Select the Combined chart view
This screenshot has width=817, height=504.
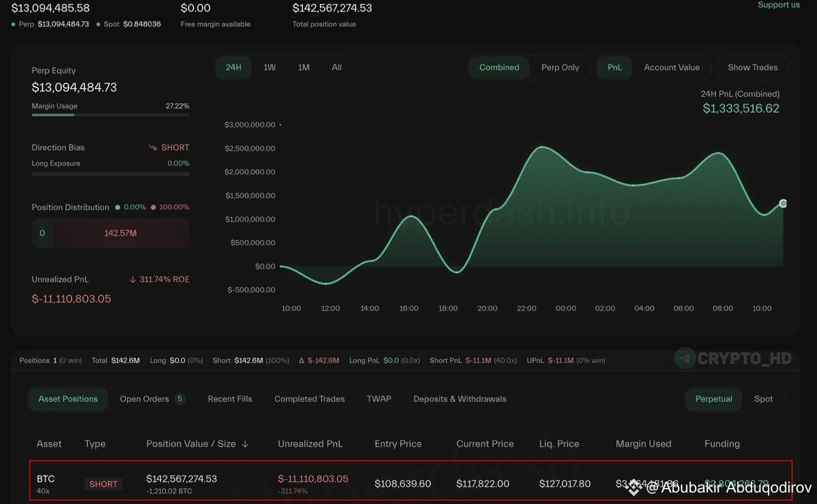click(499, 68)
